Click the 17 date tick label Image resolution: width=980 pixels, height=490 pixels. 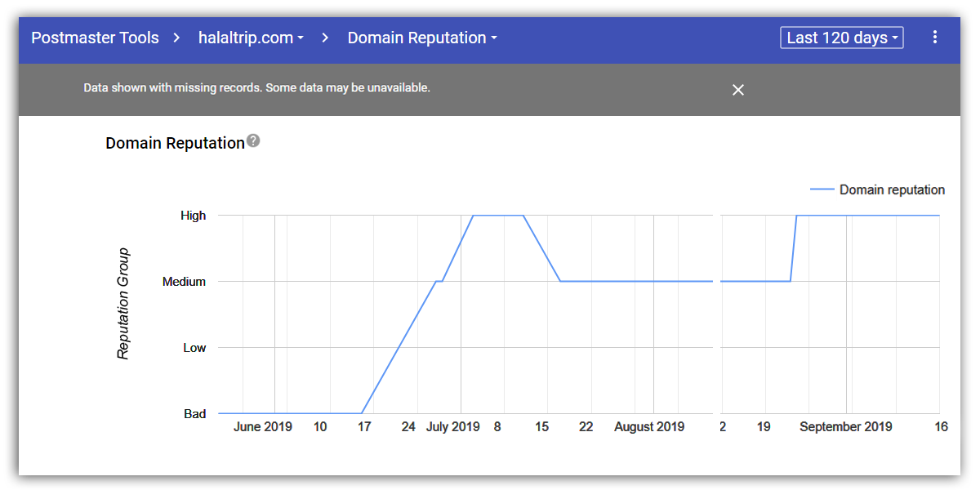point(364,426)
